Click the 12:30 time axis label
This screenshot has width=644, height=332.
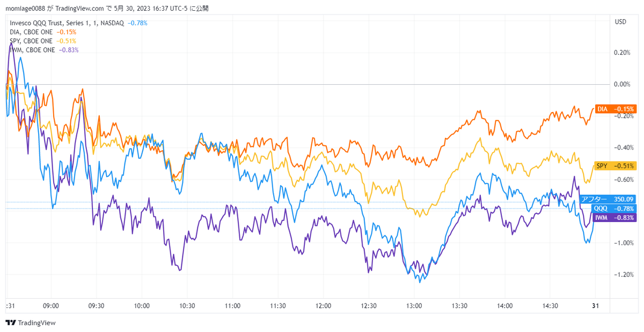(369, 306)
